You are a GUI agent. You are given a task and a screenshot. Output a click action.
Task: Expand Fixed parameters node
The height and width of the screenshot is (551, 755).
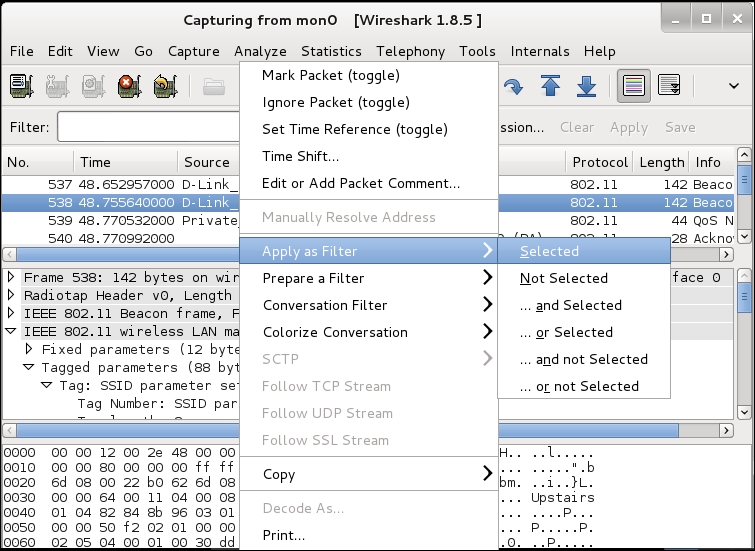point(29,349)
